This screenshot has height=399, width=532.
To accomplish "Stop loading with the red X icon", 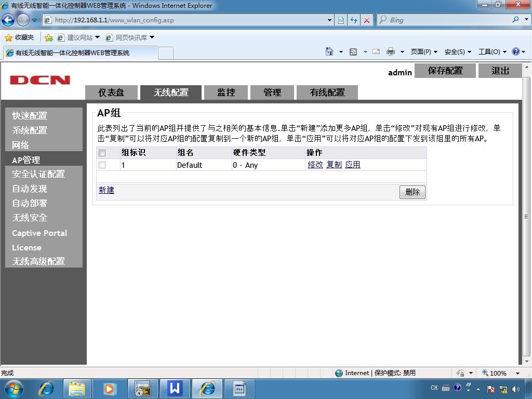I will [367, 20].
